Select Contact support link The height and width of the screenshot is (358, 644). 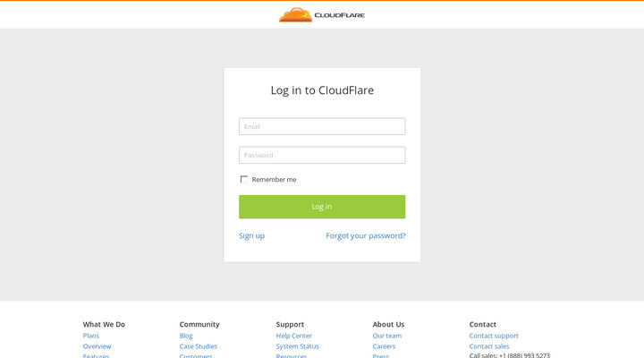point(494,337)
